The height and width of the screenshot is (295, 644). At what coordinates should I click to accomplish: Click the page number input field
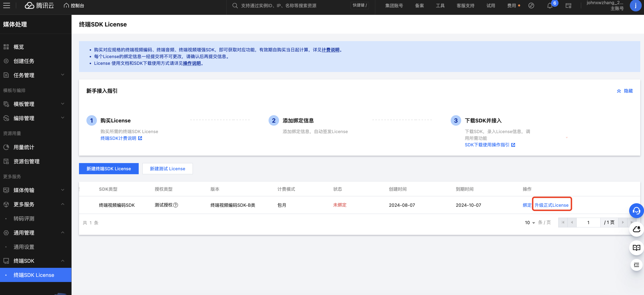click(x=588, y=223)
